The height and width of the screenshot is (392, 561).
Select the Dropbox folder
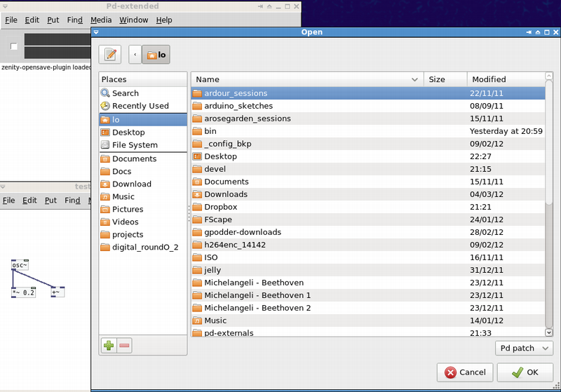[x=367, y=207]
